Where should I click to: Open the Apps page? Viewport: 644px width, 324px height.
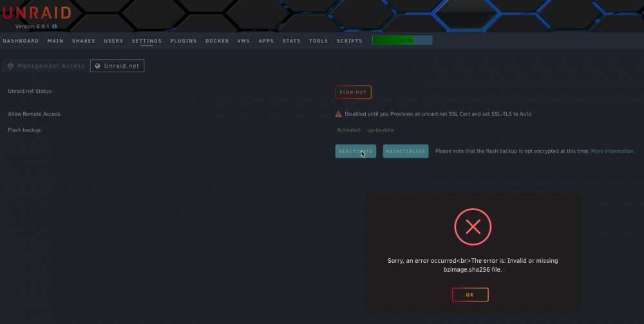click(x=266, y=41)
